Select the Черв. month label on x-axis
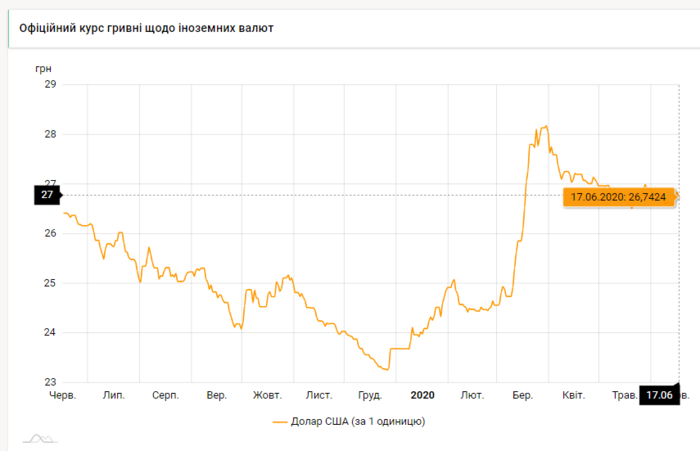The width and height of the screenshot is (700, 451). (63, 395)
